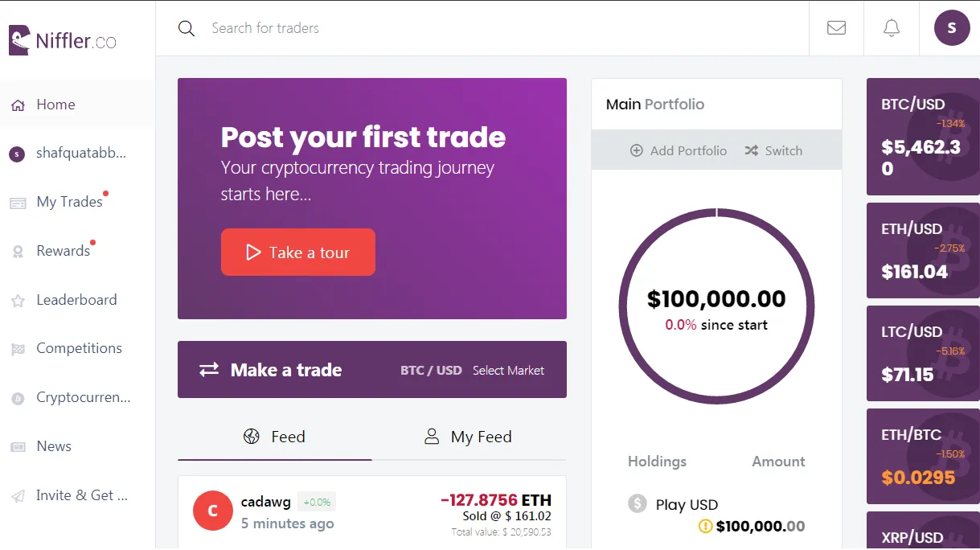The width and height of the screenshot is (980, 550).
Task: Open Leaderboard from the star icon
Action: [18, 301]
